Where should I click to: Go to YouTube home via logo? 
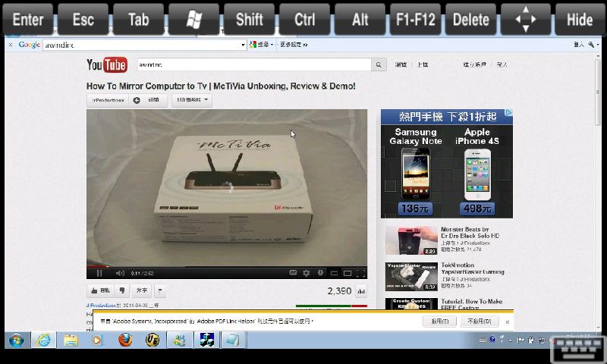click(x=107, y=64)
